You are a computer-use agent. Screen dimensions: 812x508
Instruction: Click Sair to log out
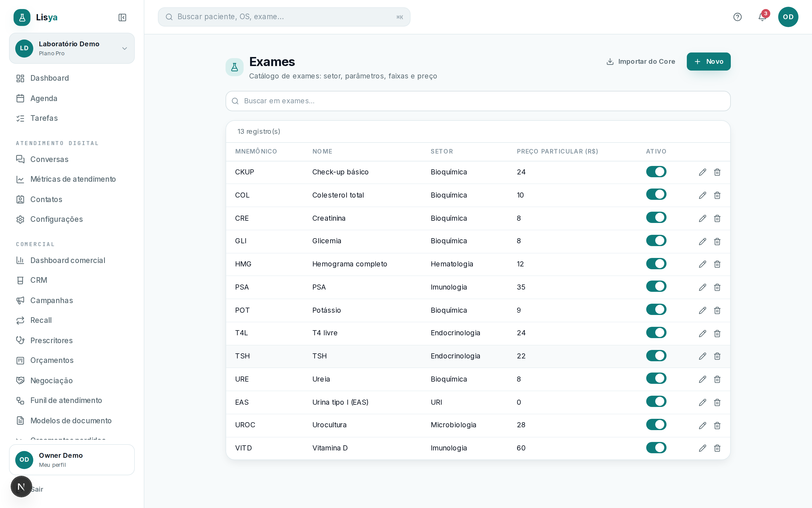tap(37, 489)
